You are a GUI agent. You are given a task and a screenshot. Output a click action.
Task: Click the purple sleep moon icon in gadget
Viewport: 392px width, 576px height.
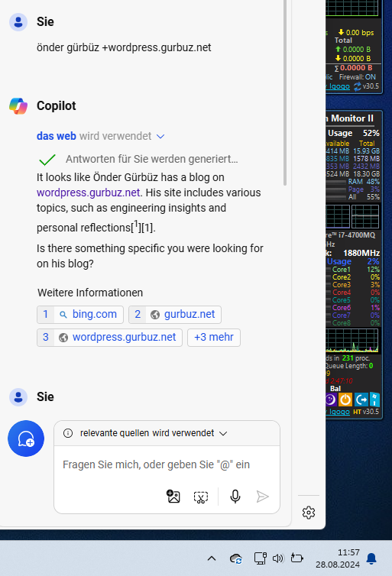(331, 400)
